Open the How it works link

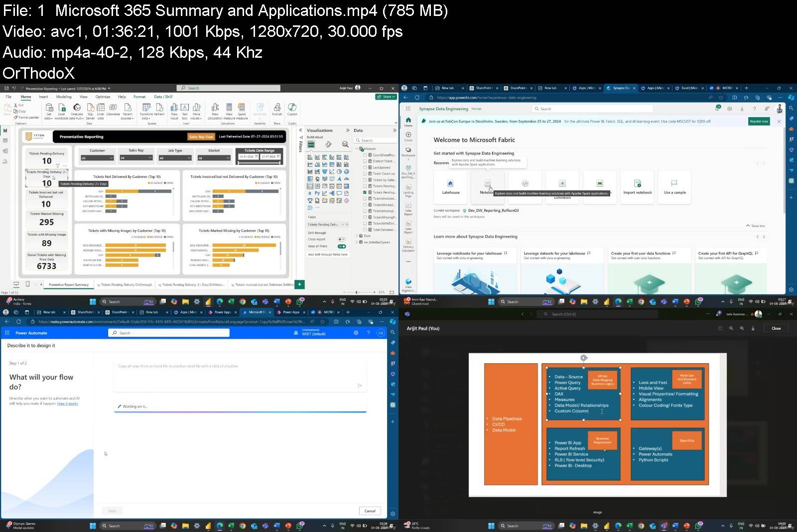point(68,403)
